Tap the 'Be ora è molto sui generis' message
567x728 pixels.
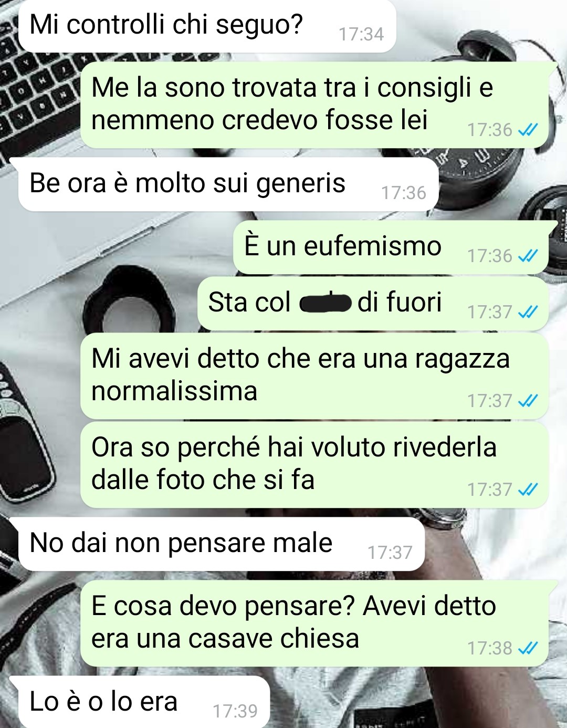pos(228,184)
